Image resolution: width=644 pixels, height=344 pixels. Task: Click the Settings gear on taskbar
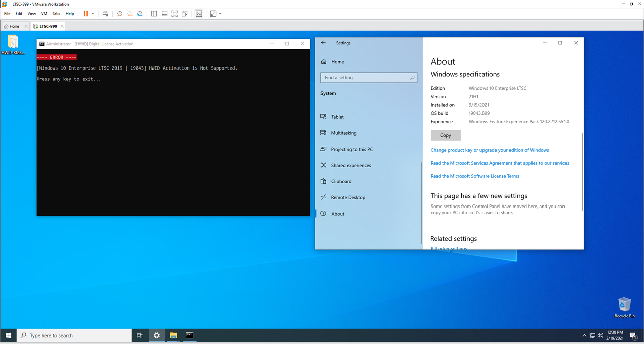click(x=157, y=335)
